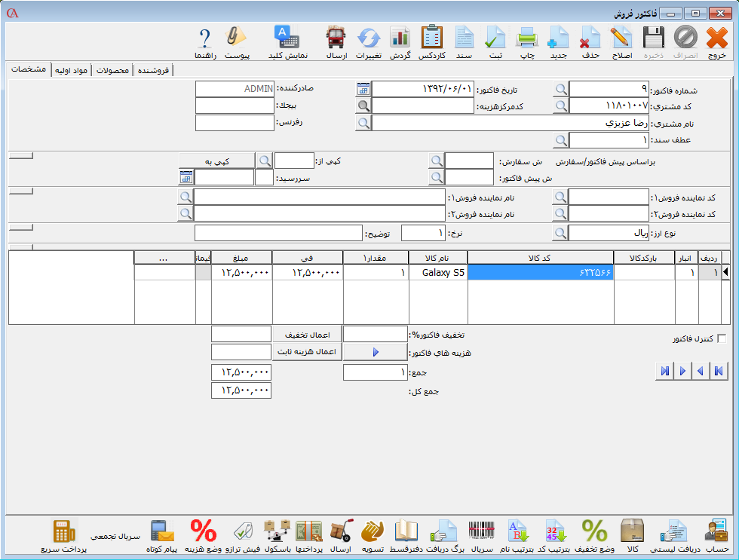This screenshot has width=739, height=560.
Task: Click the Description (توضیح) input field
Action: click(x=279, y=234)
